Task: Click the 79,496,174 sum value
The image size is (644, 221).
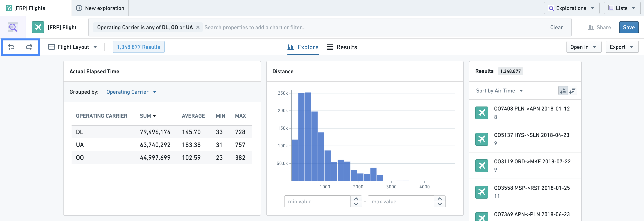Action: (x=155, y=132)
